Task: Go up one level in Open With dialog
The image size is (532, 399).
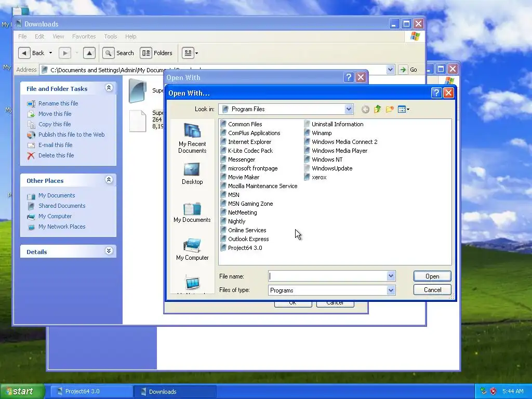Action: coord(377,109)
